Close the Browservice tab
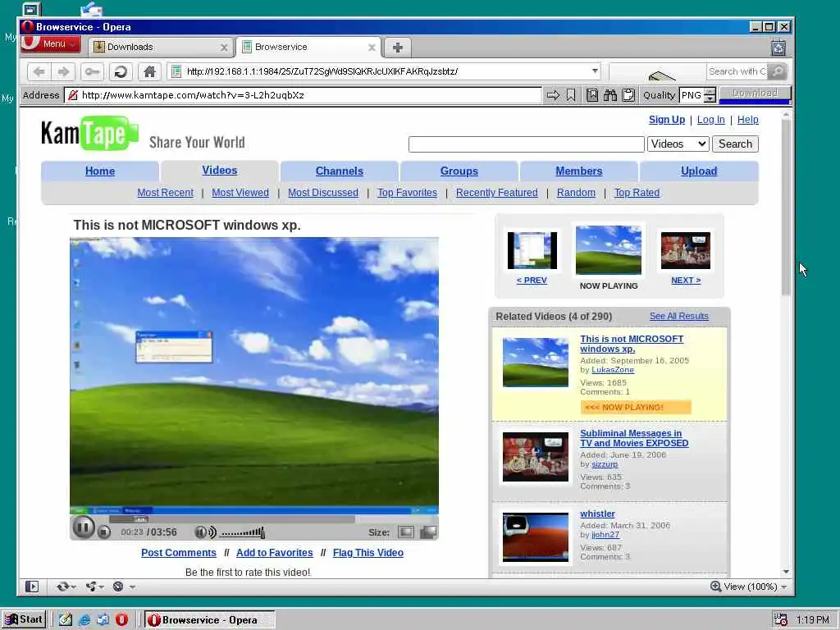 [x=372, y=48]
